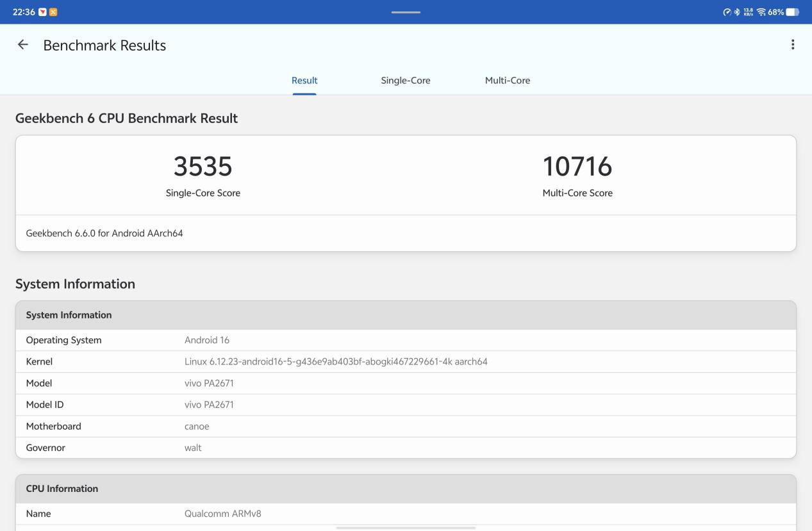
Task: Select the Result tab
Action: point(304,81)
